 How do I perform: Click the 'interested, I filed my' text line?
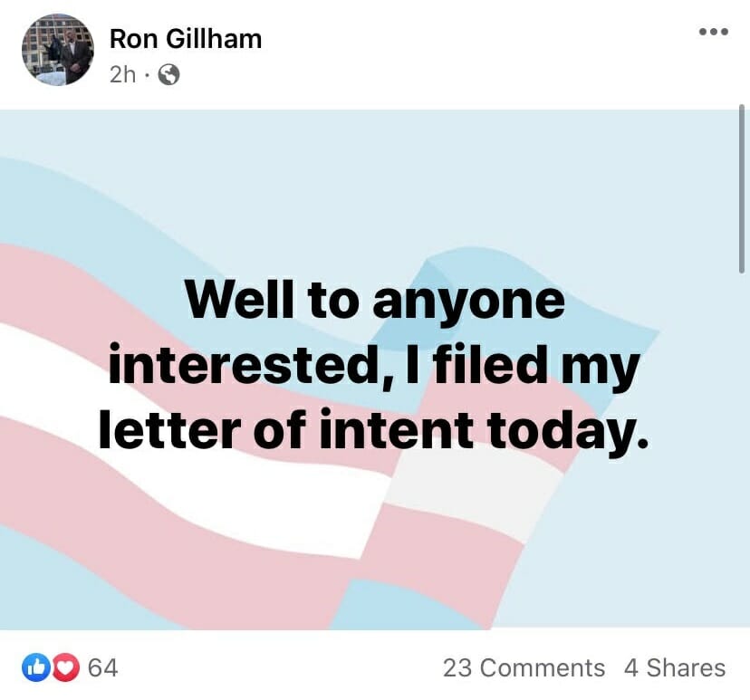pyautogui.click(x=373, y=364)
